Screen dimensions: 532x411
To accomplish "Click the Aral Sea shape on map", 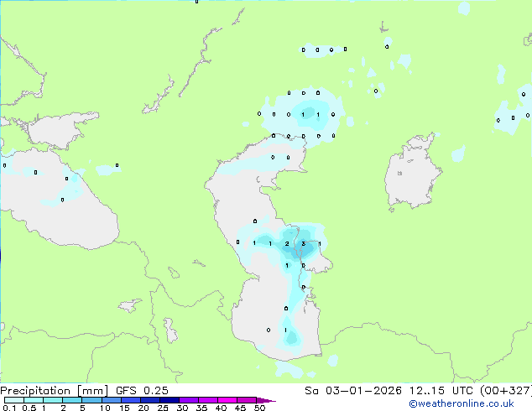I will pos(413,173).
